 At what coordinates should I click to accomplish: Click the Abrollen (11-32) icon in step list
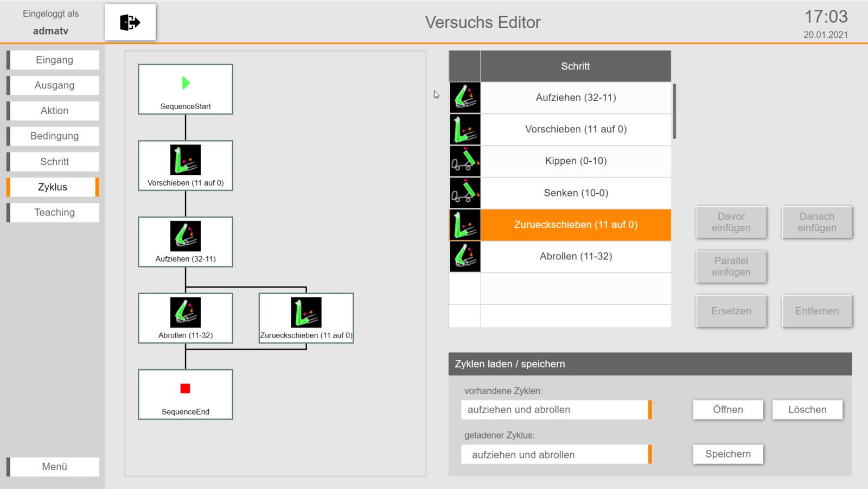465,256
